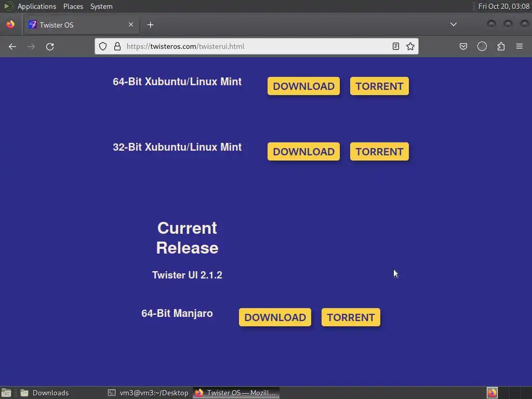Download 64-Bit Manjaro release
Screen dimensions: 532x399
tap(275, 317)
